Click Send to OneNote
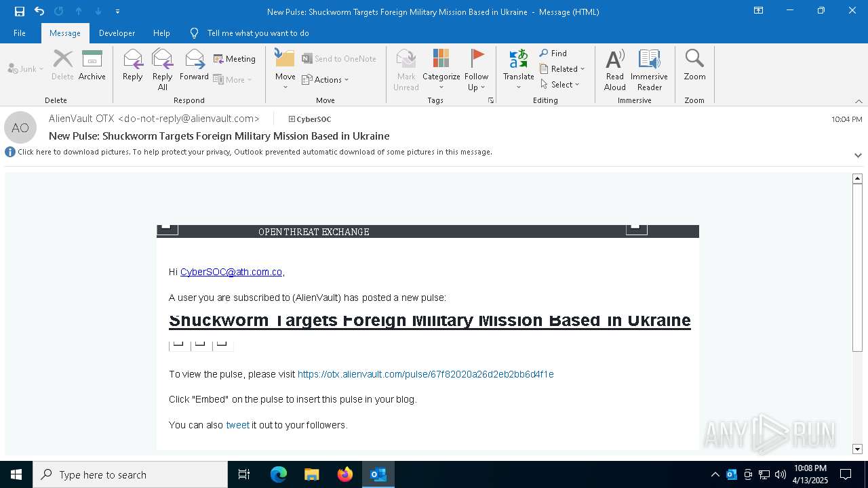The image size is (868, 488). (x=339, y=59)
